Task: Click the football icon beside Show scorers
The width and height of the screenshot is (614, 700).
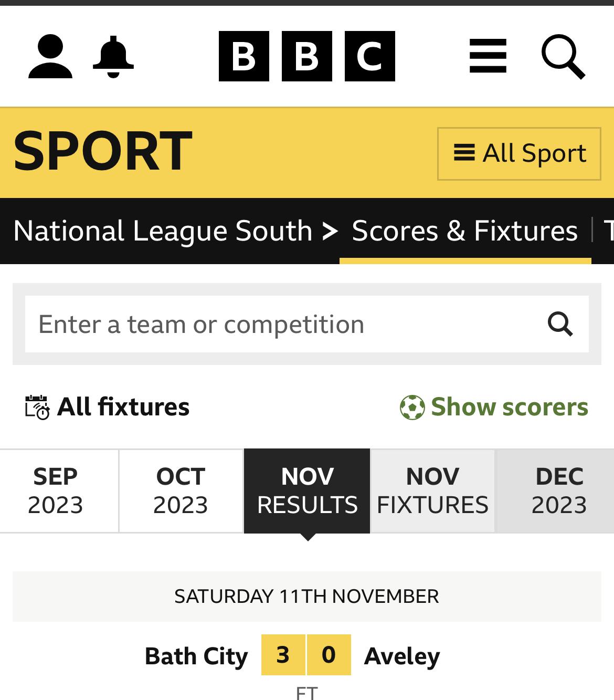Action: click(x=412, y=407)
